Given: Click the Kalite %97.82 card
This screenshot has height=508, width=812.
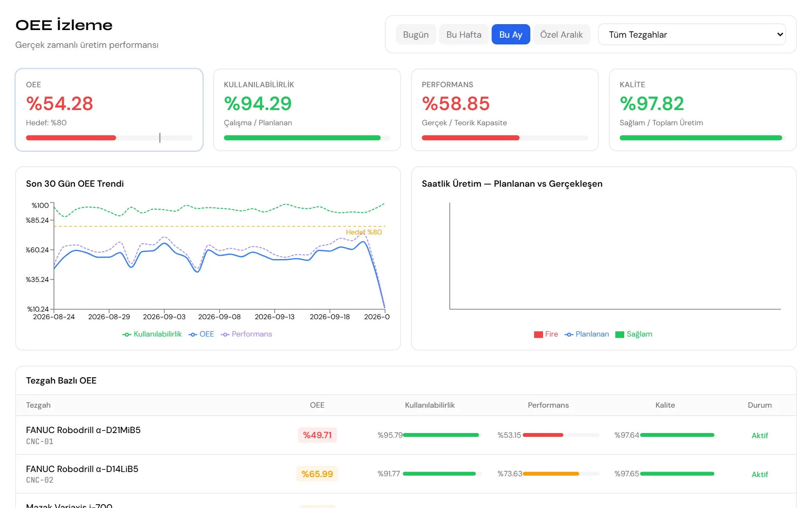Looking at the screenshot, I should coord(703,110).
